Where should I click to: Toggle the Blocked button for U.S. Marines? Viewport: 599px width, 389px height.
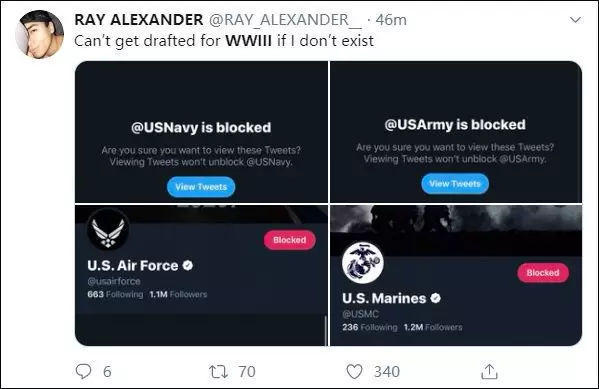543,273
